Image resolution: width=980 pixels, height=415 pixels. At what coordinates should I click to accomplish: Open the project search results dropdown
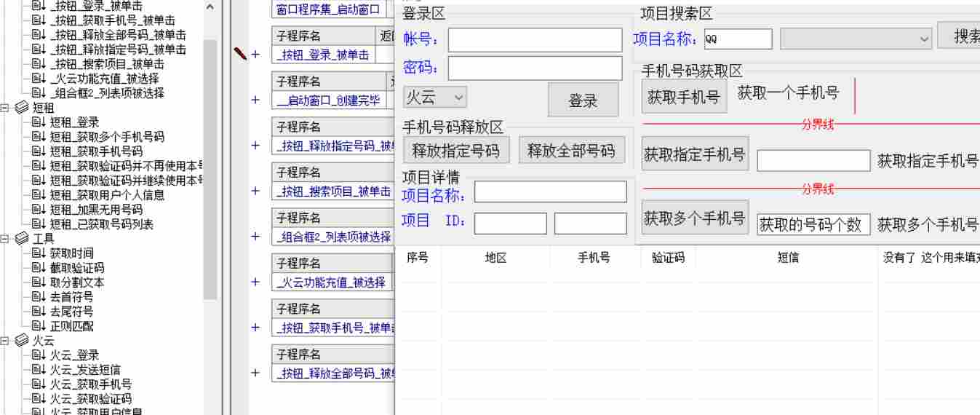coord(924,39)
